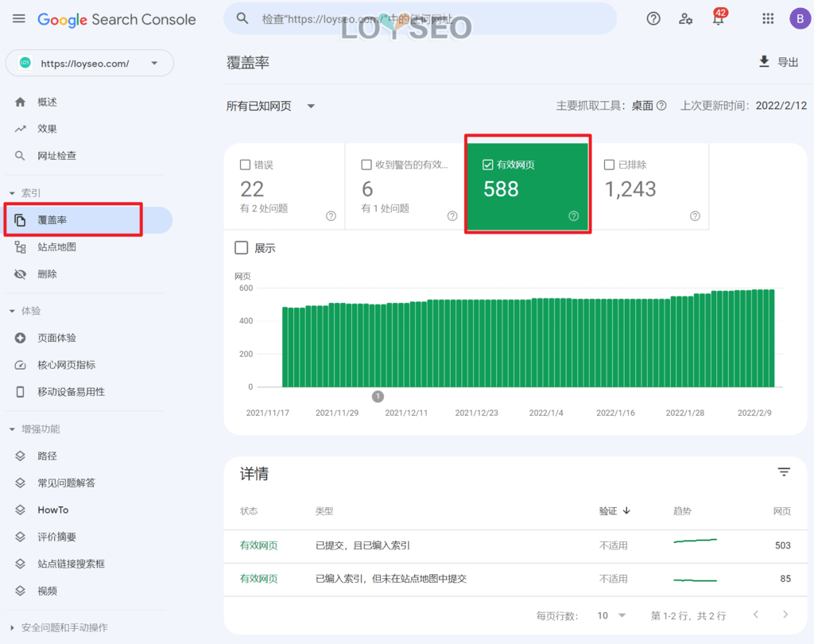Screen dimensions: 814x644
Task: Click the 503 page count cell
Action: point(783,545)
